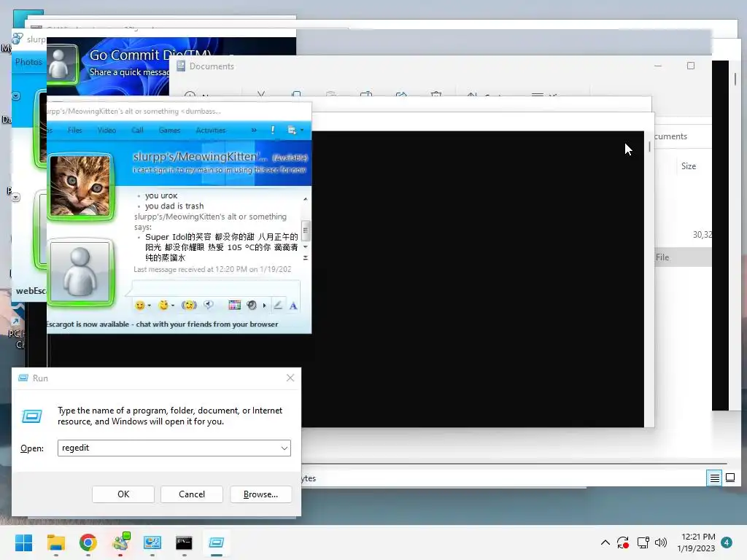The height and width of the screenshot is (560, 747).
Task: Open the smiley emoticon picker
Action: [139, 306]
